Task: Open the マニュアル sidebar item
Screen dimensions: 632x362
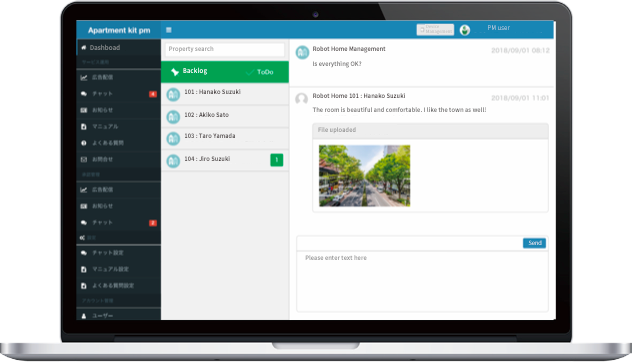Action: click(118, 127)
